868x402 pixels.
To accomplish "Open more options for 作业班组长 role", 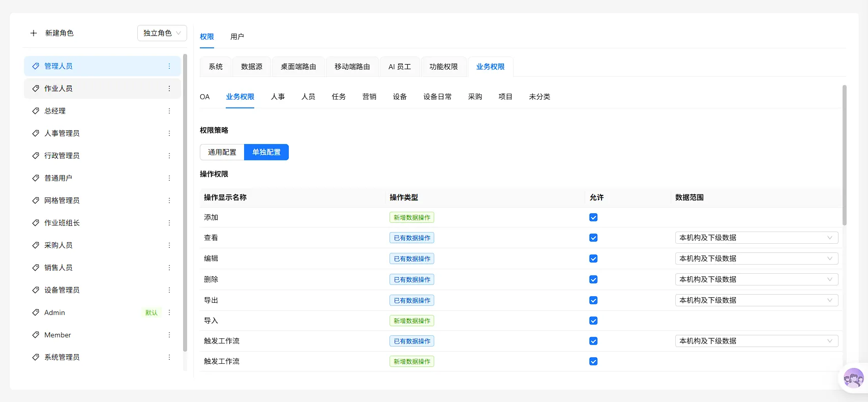I will (x=169, y=223).
